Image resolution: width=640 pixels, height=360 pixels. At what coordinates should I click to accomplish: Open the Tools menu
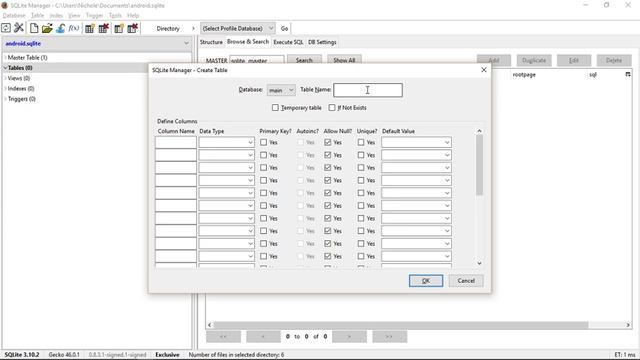(x=115, y=16)
